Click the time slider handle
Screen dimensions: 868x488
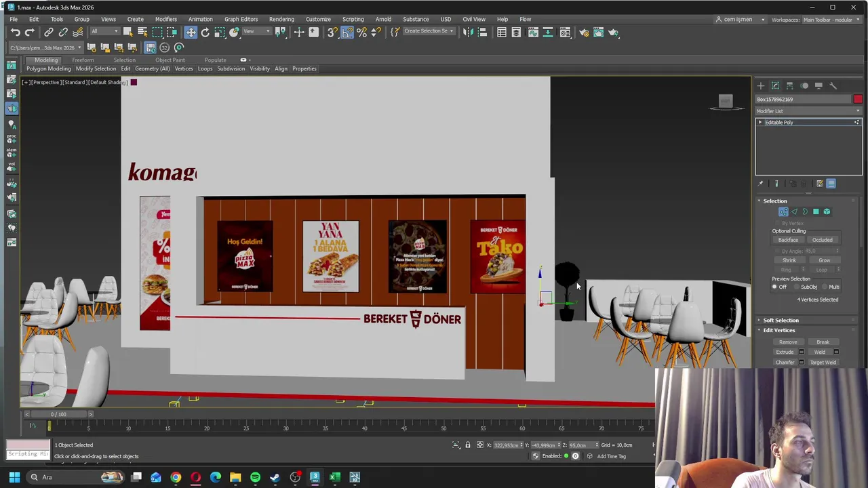point(58,414)
